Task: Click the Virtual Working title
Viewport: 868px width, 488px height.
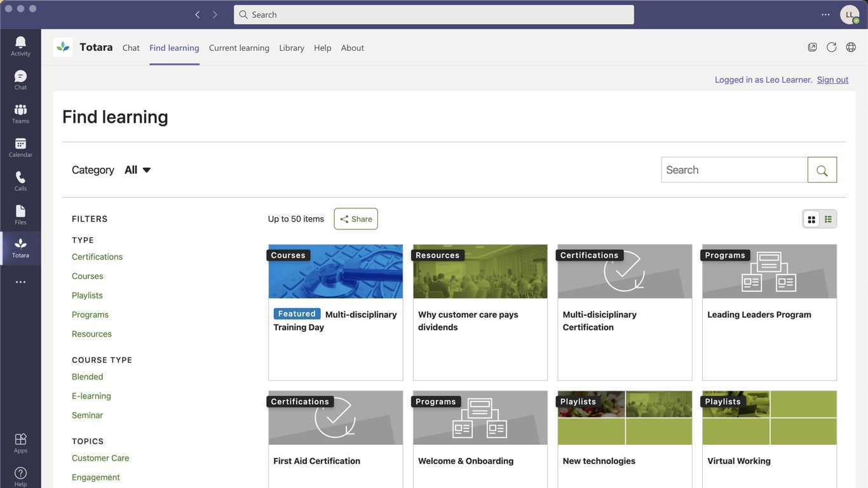Action: (x=739, y=461)
